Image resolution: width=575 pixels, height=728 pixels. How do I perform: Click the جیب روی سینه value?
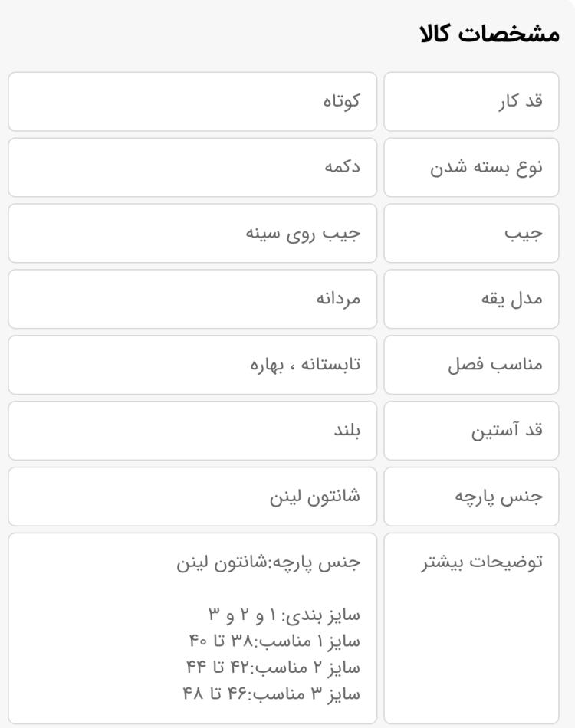coord(303,234)
